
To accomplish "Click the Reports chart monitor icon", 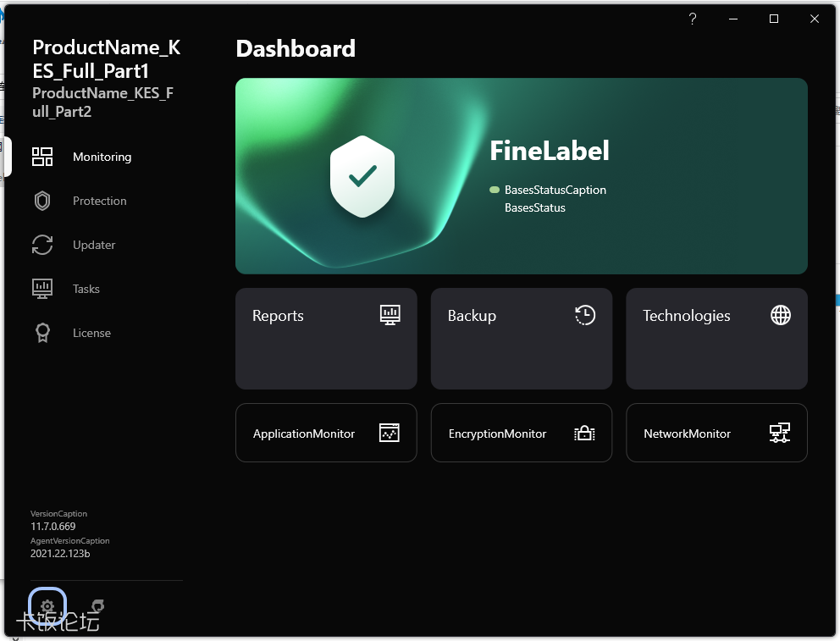I will (390, 315).
